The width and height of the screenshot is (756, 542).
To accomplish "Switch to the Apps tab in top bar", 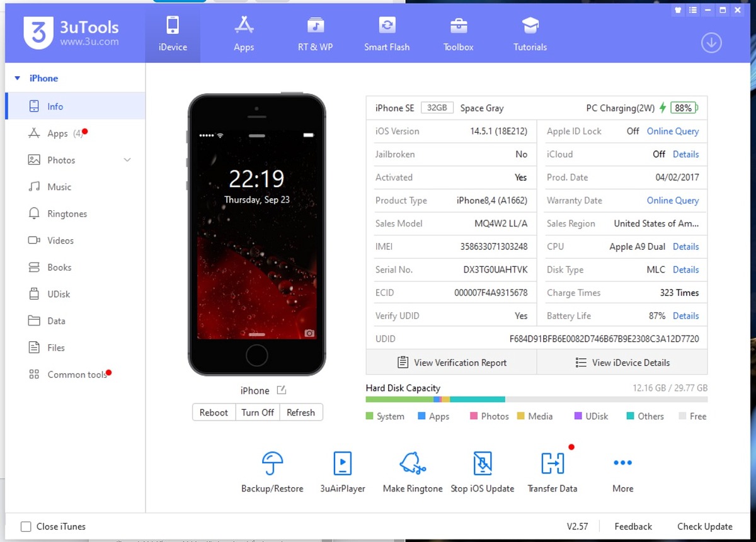I will click(244, 34).
